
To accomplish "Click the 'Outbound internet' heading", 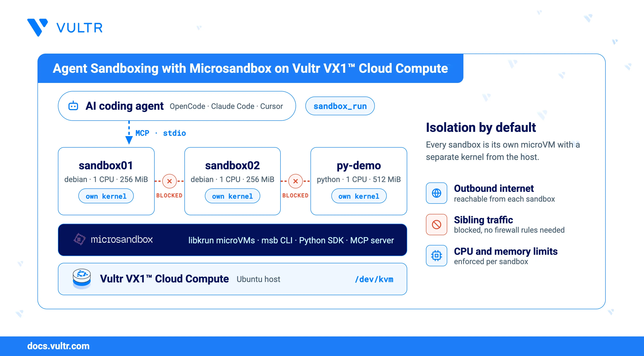I will point(494,188).
